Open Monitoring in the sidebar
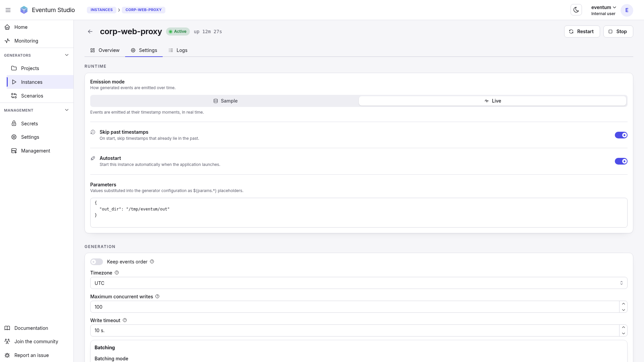Screen dimensions: 644x362 37,41
